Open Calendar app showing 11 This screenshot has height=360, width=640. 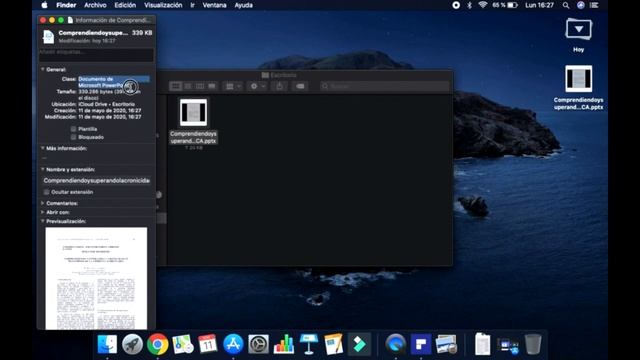(208, 344)
